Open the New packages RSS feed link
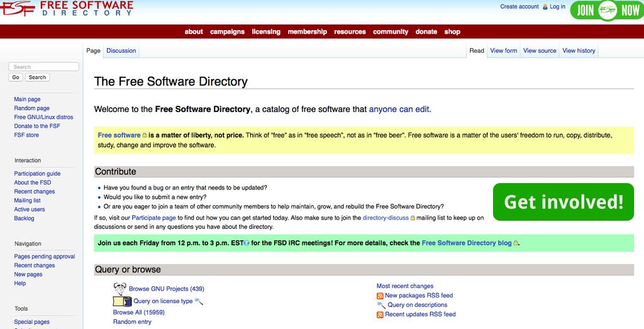The height and width of the screenshot is (329, 644). [419, 295]
